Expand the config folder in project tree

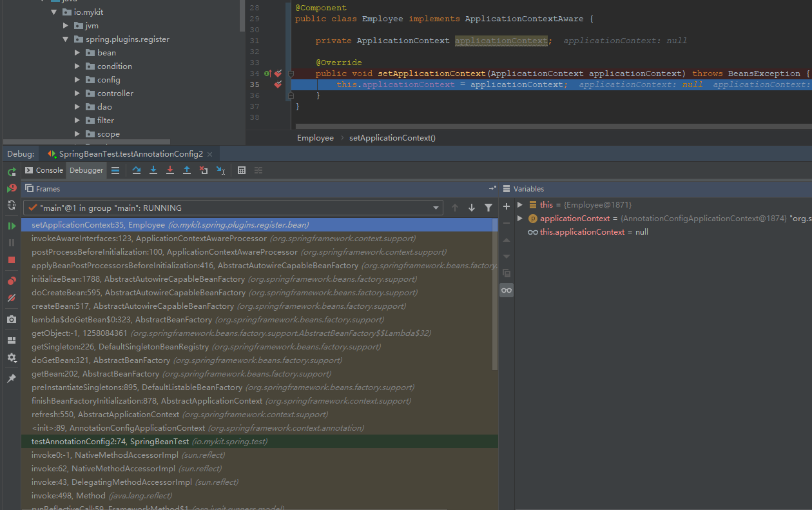77,80
